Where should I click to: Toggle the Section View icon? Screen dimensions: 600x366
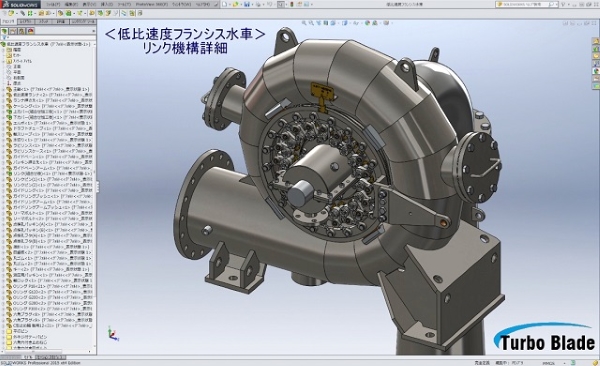pyautogui.click(x=326, y=23)
